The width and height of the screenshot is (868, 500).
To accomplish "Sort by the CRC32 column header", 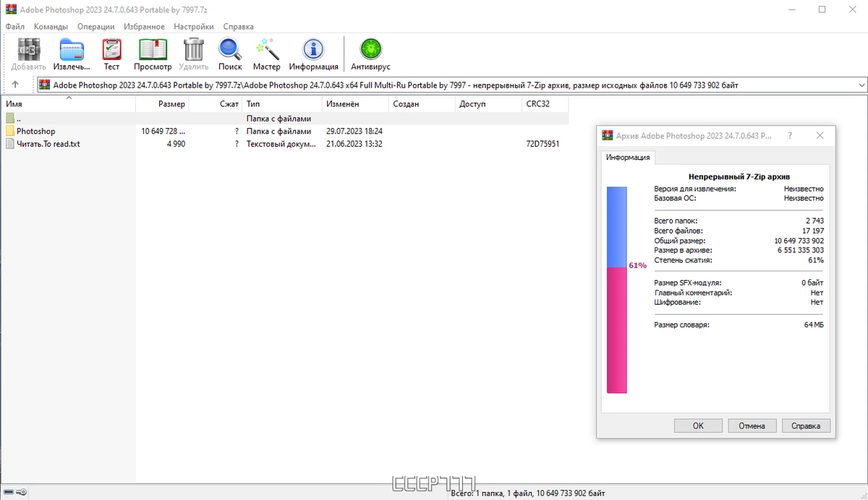I will (x=545, y=104).
